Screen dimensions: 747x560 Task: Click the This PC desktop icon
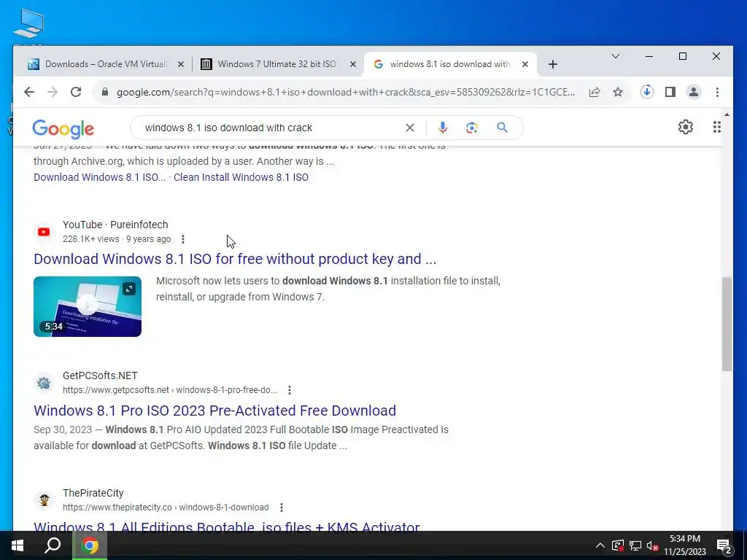coord(28,24)
